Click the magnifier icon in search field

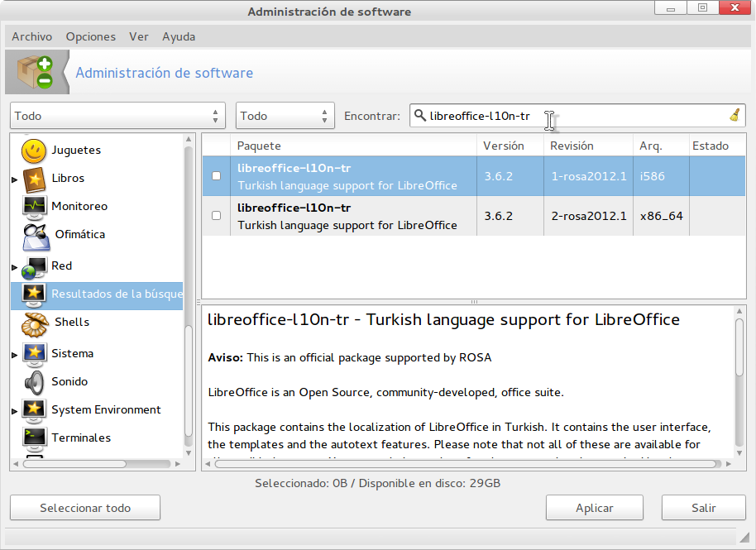point(420,115)
